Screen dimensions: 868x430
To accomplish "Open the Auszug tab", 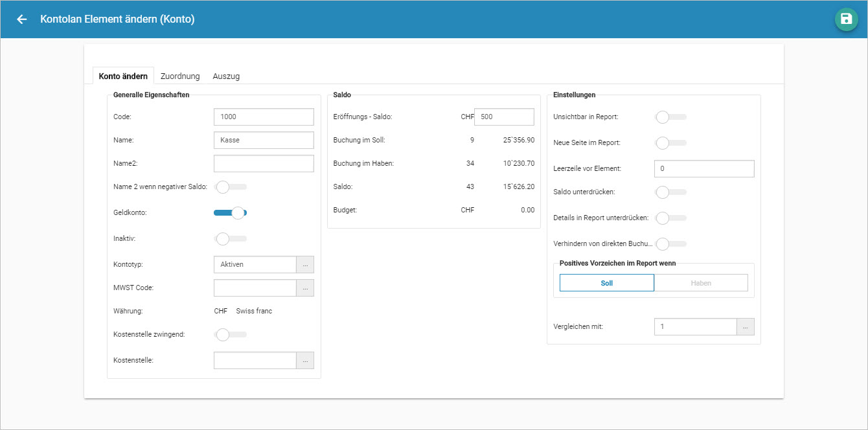I will [226, 76].
